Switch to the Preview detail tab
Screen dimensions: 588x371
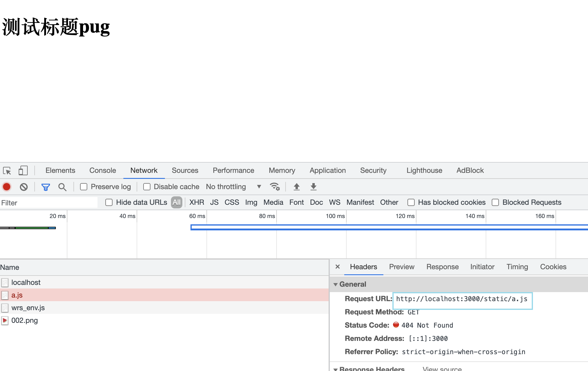(x=402, y=267)
